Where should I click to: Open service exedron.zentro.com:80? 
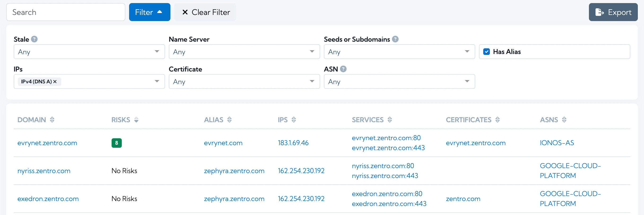point(387,194)
